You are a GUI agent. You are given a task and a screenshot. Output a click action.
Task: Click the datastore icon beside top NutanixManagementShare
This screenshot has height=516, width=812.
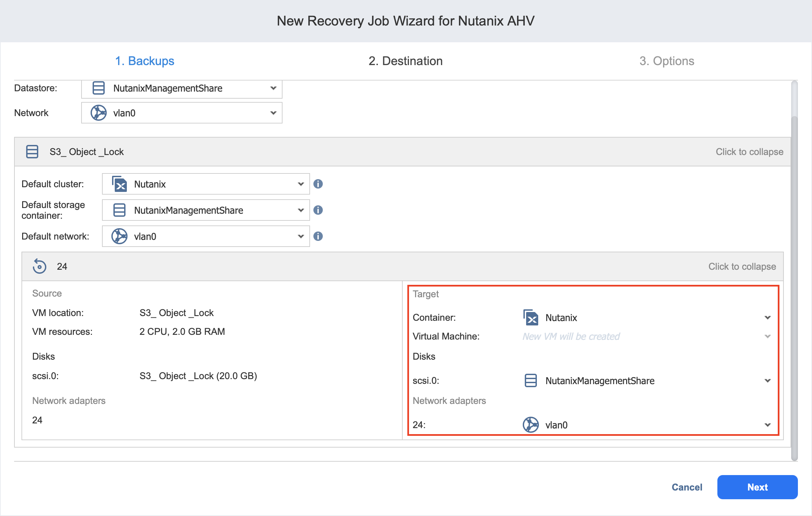point(98,88)
